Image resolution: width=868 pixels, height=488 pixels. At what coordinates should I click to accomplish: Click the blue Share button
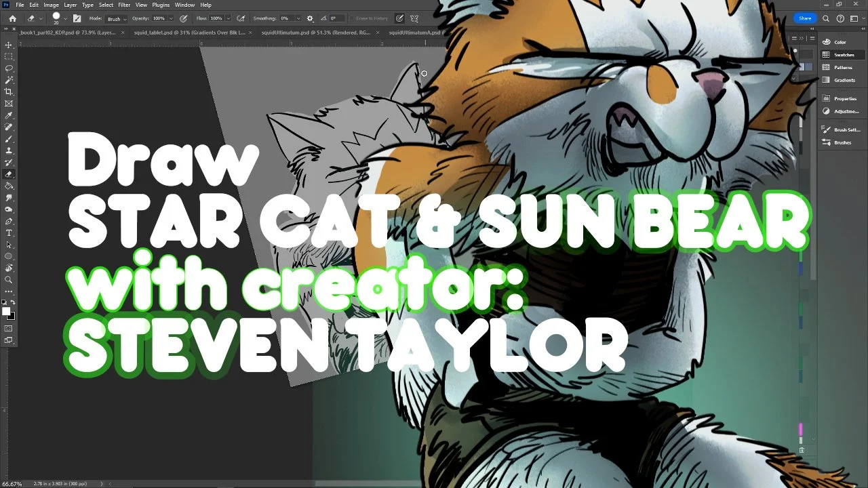(x=805, y=18)
